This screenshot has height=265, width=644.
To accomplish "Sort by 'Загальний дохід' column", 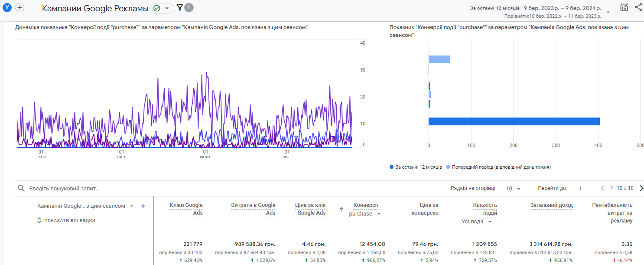I will 551,205.
